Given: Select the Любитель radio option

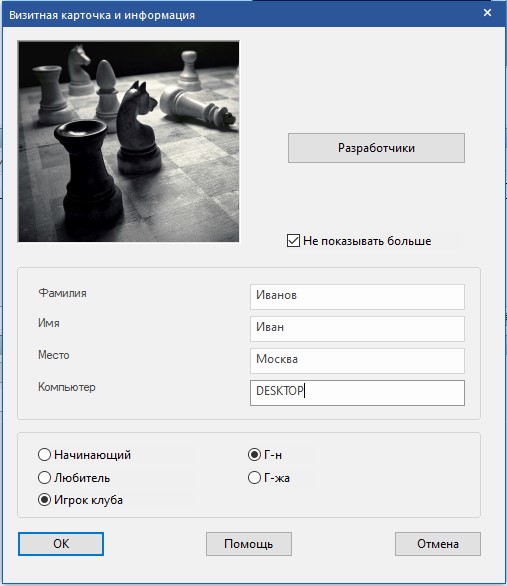Looking at the screenshot, I should pos(44,477).
